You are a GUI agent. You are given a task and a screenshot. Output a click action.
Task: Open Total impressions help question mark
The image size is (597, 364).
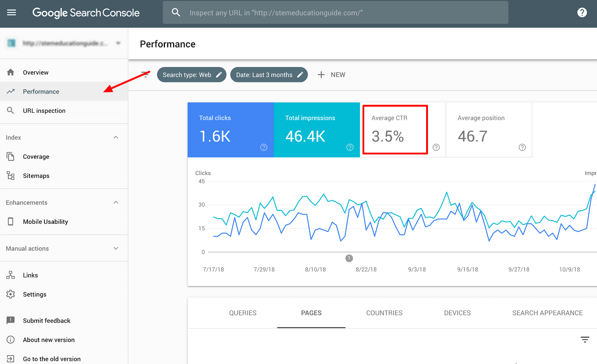point(350,147)
